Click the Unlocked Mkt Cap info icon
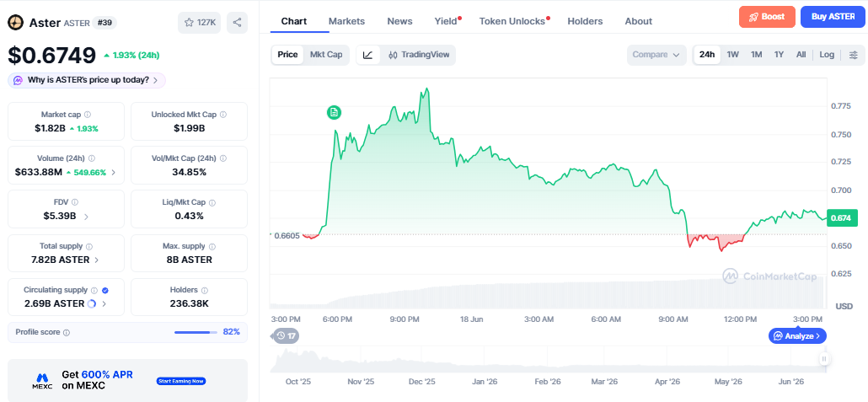Viewport: 868px width, 402px height. [223, 115]
